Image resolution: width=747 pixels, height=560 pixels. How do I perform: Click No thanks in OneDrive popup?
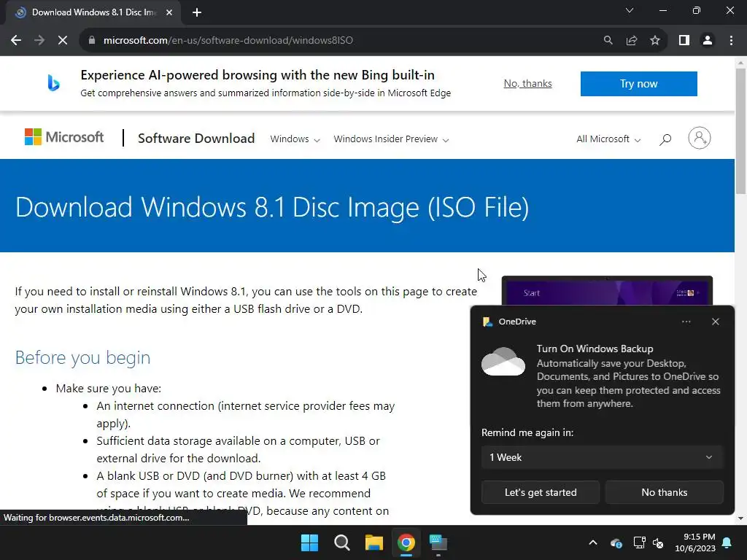(664, 492)
